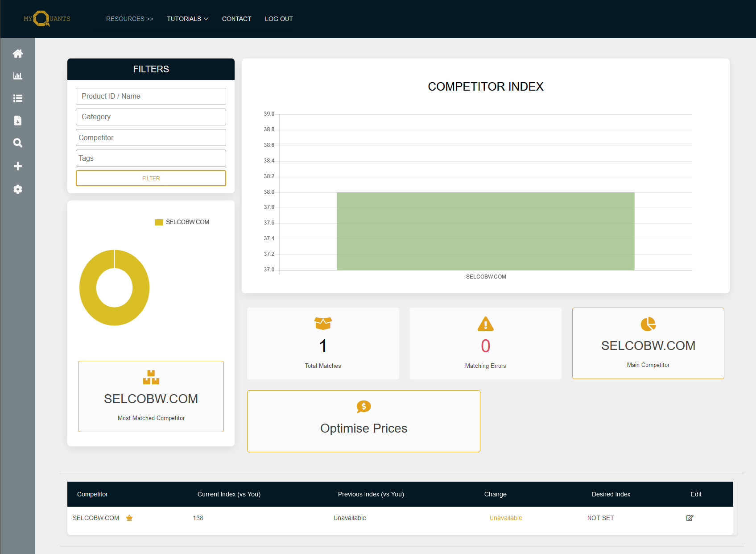Open the Competitor filter selector
The width and height of the screenshot is (756, 554).
point(151,137)
